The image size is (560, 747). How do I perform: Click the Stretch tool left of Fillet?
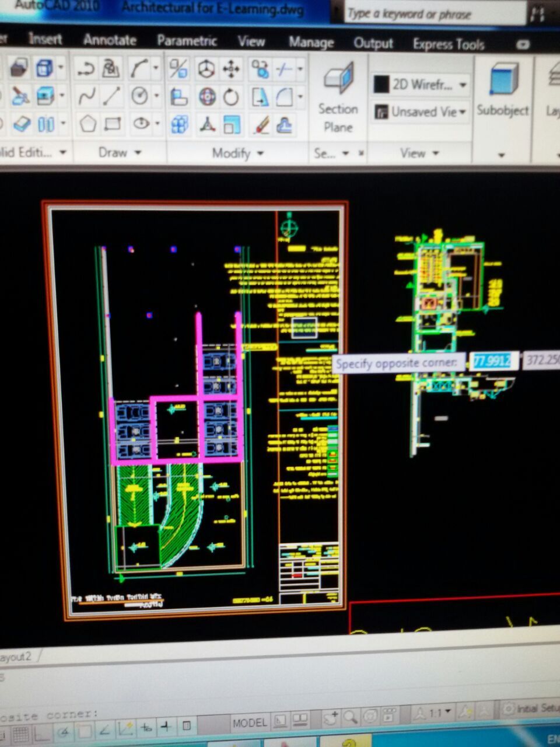tap(260, 97)
